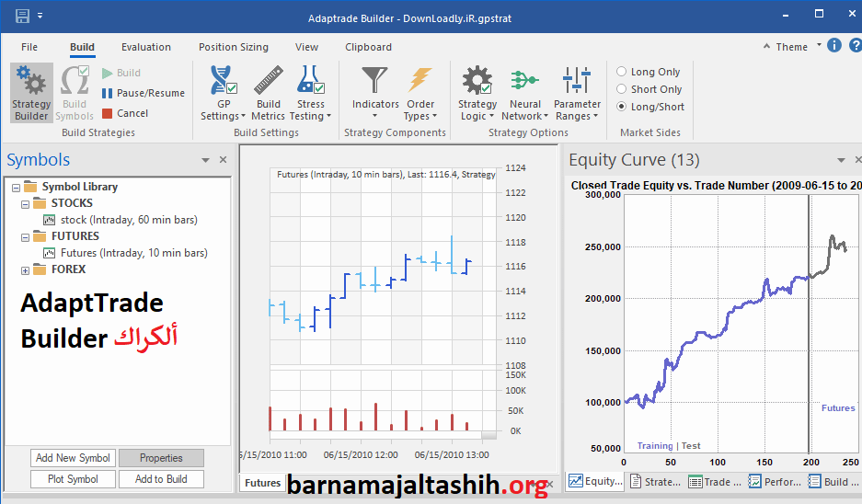This screenshot has width=862, height=504.
Task: Open GP Settings DNA icon
Action: coord(224,80)
